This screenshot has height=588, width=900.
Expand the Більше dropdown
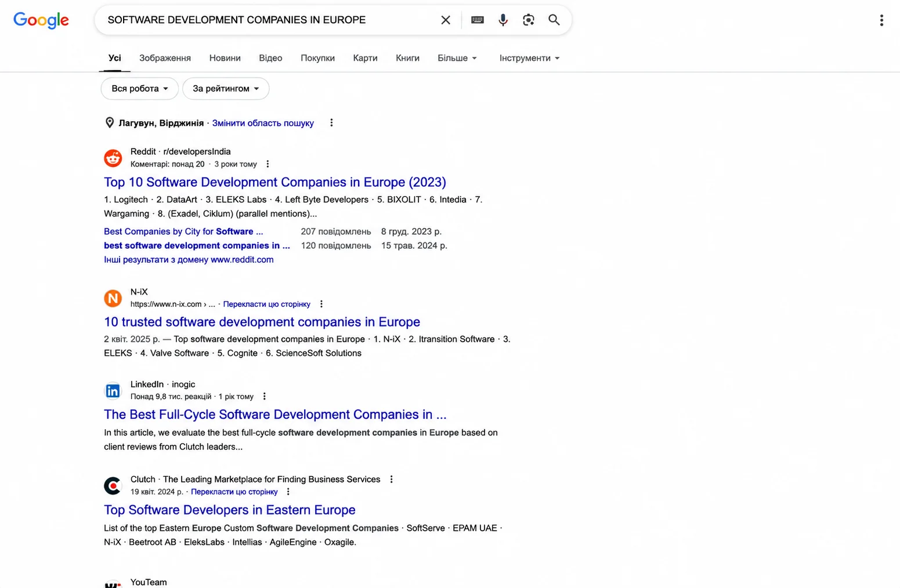(x=457, y=58)
